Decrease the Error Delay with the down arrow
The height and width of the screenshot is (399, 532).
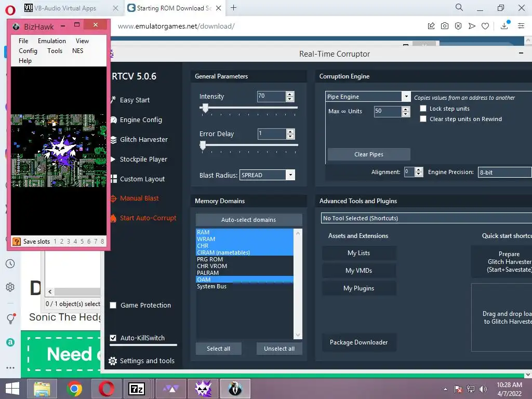click(290, 137)
